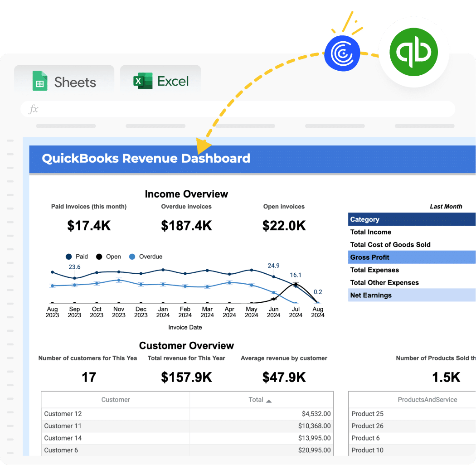Click the Google Sheets icon
This screenshot has width=476, height=465.
pyautogui.click(x=40, y=81)
